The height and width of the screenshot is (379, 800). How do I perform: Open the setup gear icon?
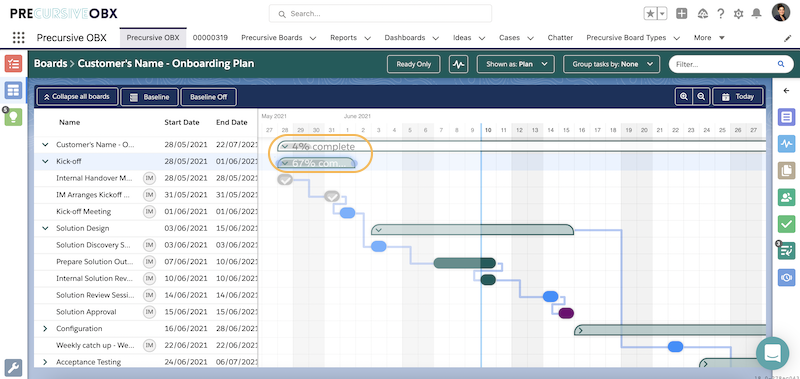pyautogui.click(x=738, y=14)
